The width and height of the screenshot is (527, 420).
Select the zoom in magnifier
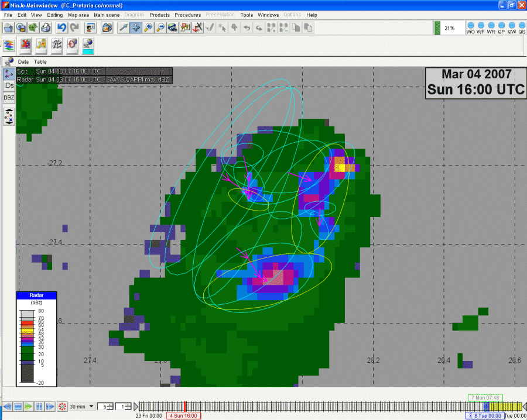[x=148, y=28]
